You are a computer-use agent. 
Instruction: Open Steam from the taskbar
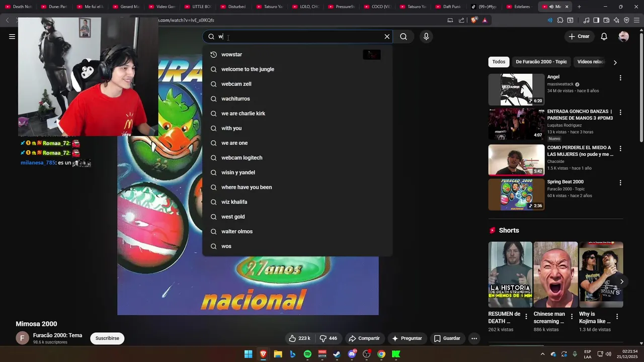(x=337, y=354)
